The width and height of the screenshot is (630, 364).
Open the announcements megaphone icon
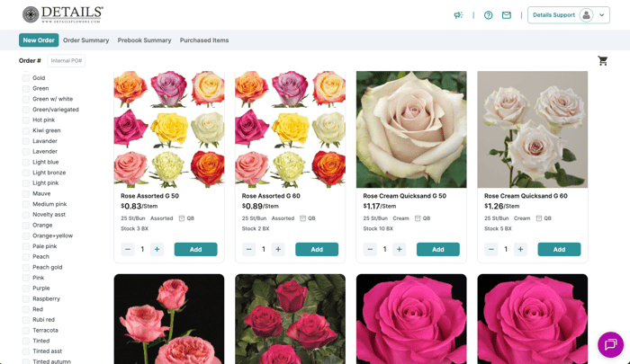tap(458, 15)
